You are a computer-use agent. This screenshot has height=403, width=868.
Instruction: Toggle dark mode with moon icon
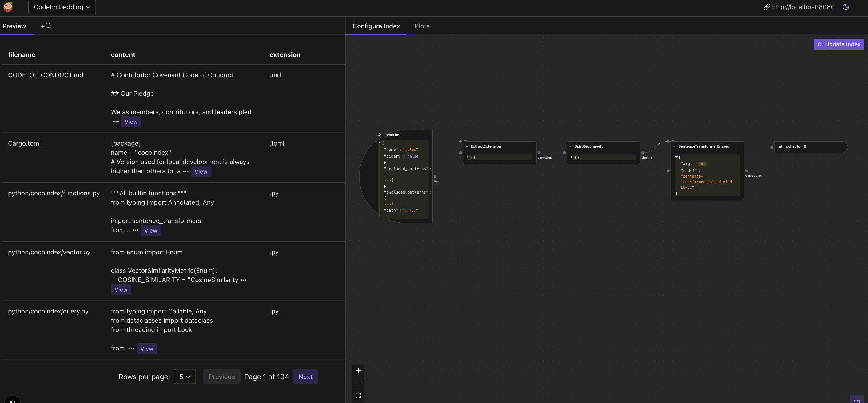click(846, 7)
